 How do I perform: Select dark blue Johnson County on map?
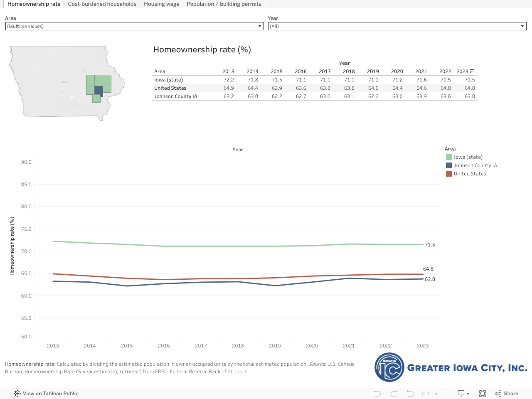[99, 90]
